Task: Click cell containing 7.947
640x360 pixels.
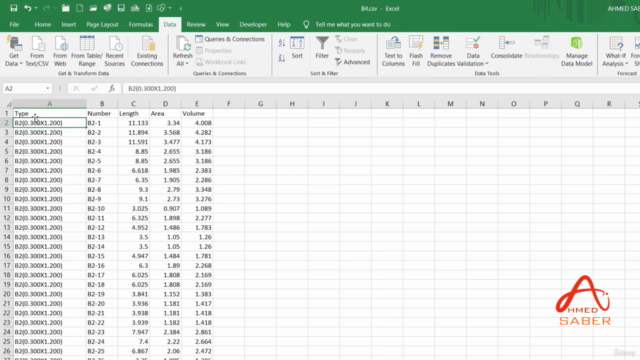Action: click(x=133, y=332)
